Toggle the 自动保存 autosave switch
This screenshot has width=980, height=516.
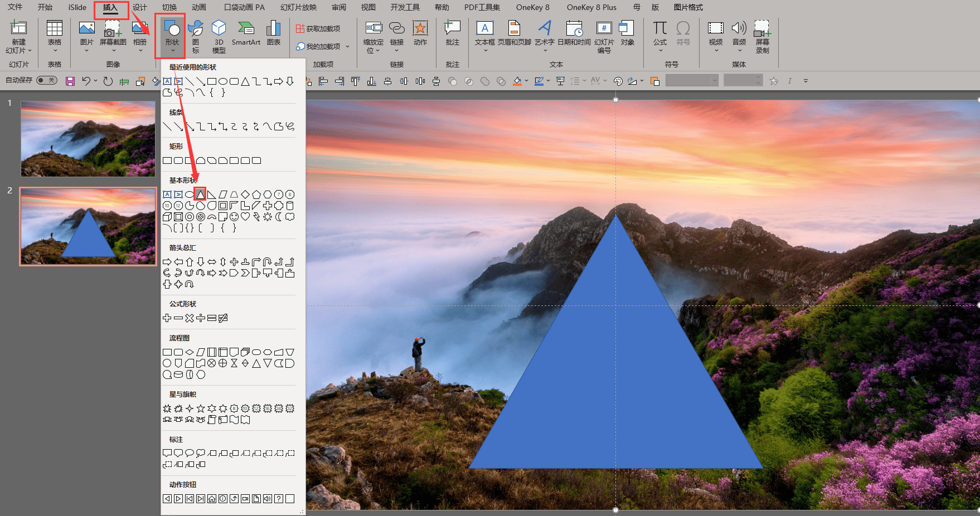47,80
